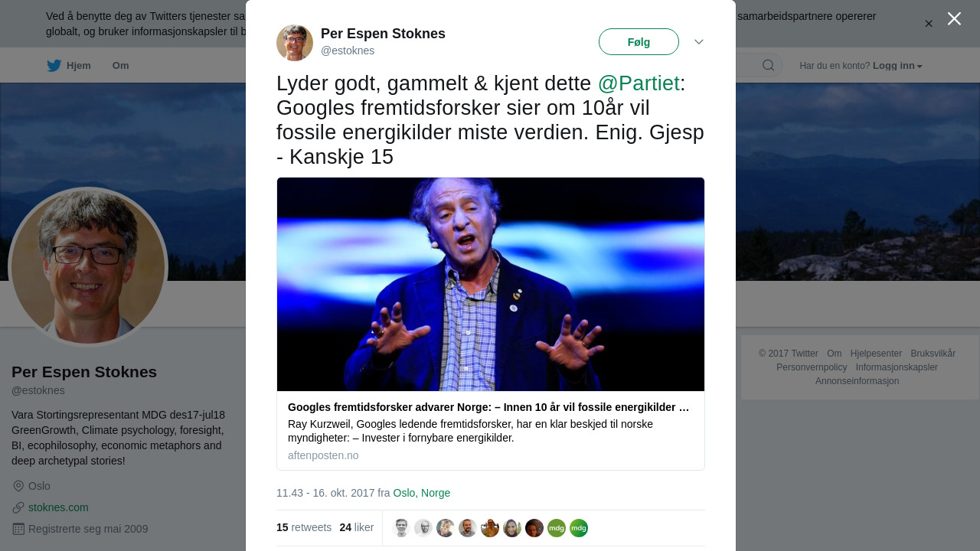The width and height of the screenshot is (980, 551).
Task: Open tweet options chevron next to Følg
Action: 699,42
